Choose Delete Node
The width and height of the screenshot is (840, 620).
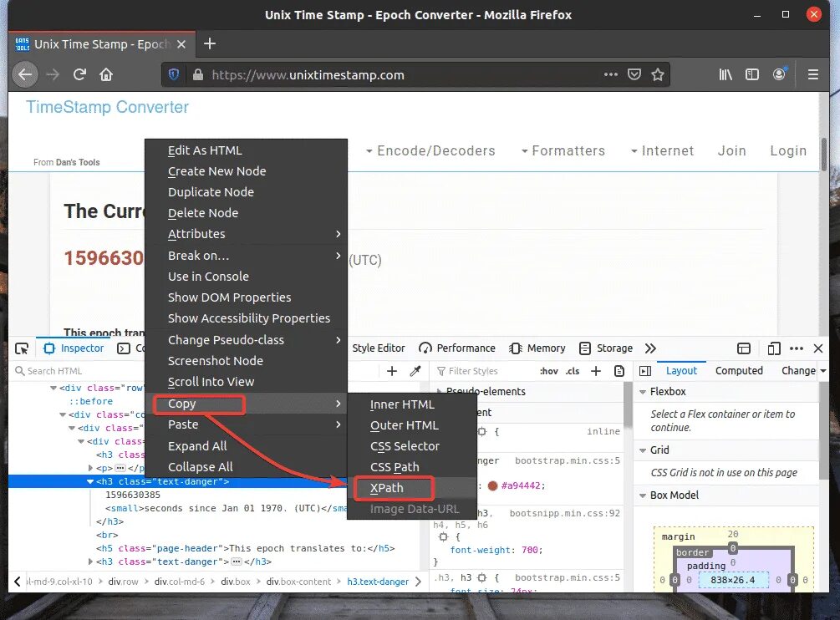(x=247, y=213)
